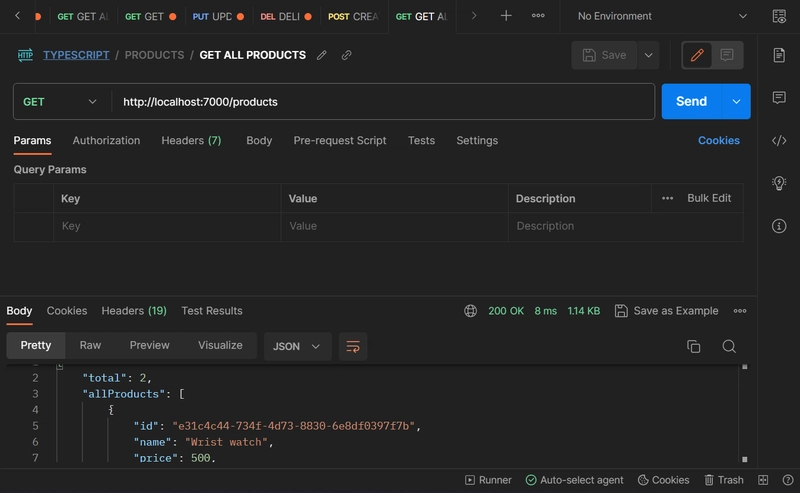Click the Save button
The height and width of the screenshot is (493, 800).
coord(604,55)
